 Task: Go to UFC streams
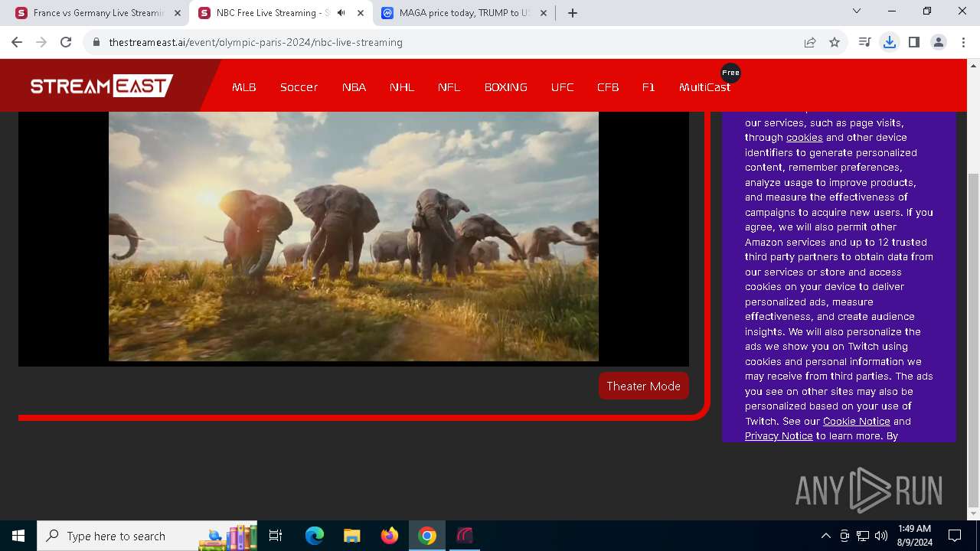pos(562,87)
